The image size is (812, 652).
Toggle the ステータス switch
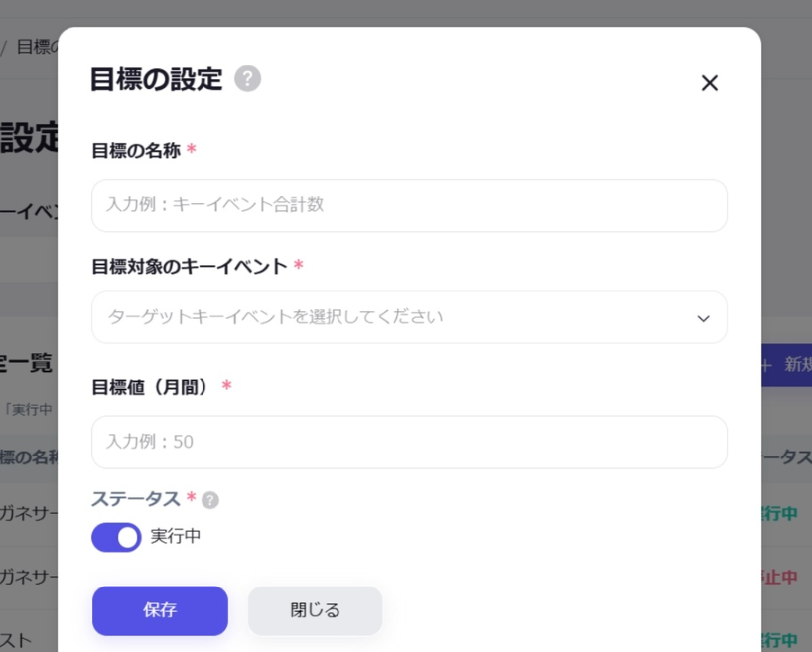click(116, 537)
